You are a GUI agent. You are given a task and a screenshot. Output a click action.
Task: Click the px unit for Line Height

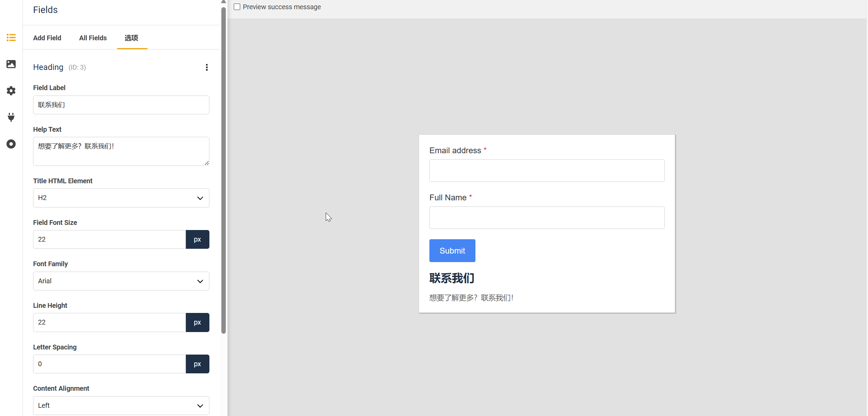[x=197, y=322]
